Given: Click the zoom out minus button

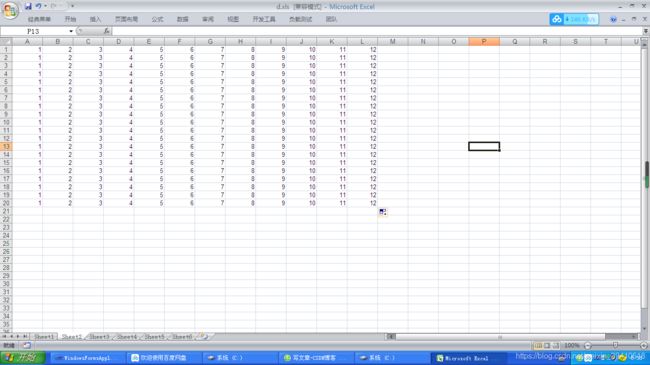Looking at the screenshot, I should pyautogui.click(x=587, y=345).
